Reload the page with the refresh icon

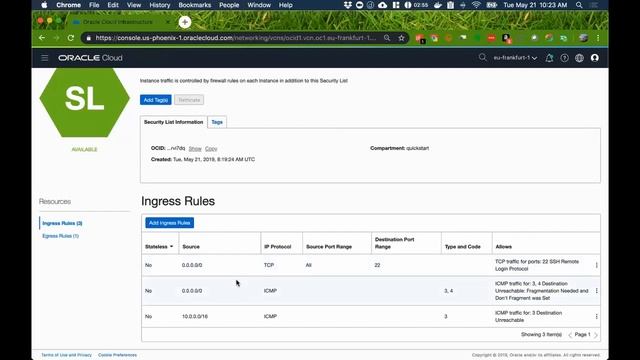(71, 38)
